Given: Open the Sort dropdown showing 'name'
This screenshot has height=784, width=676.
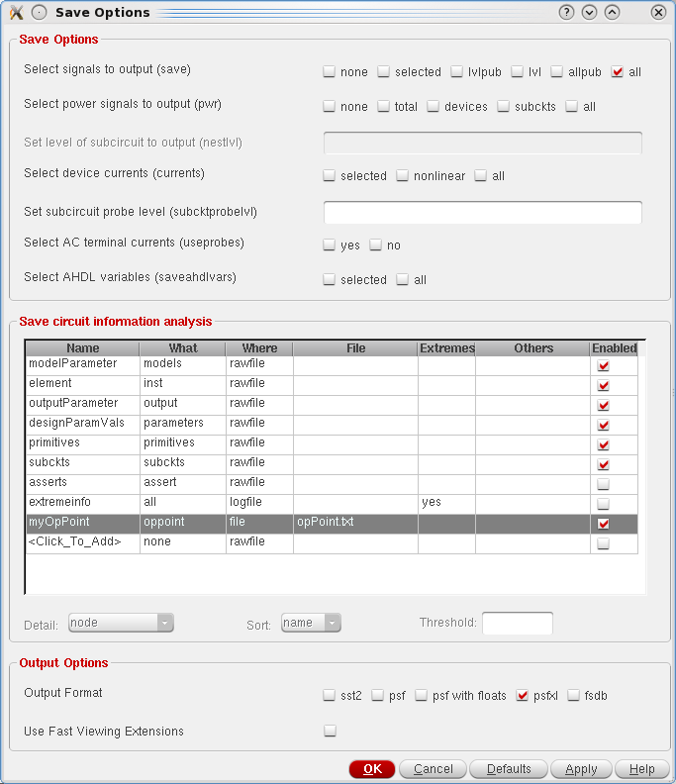Looking at the screenshot, I should click(x=311, y=623).
